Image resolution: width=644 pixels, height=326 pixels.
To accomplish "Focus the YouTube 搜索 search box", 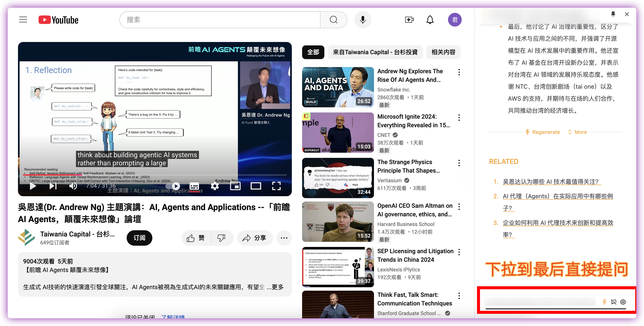I will coord(220,20).
